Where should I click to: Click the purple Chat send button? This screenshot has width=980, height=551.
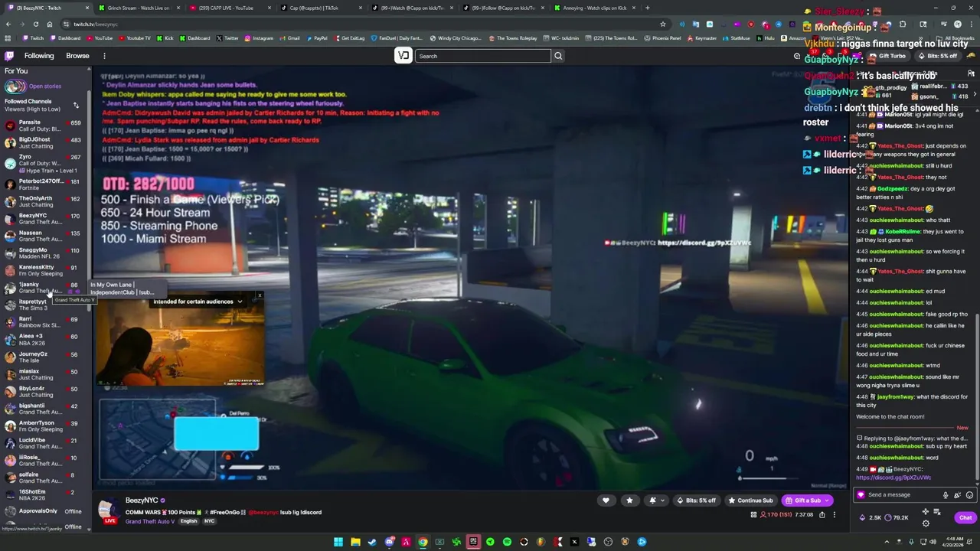(965, 518)
